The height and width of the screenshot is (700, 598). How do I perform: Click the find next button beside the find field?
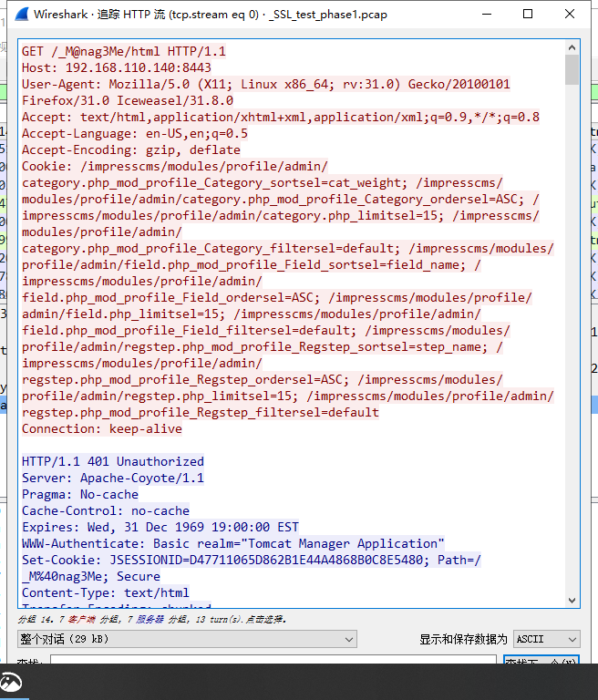pos(541,659)
